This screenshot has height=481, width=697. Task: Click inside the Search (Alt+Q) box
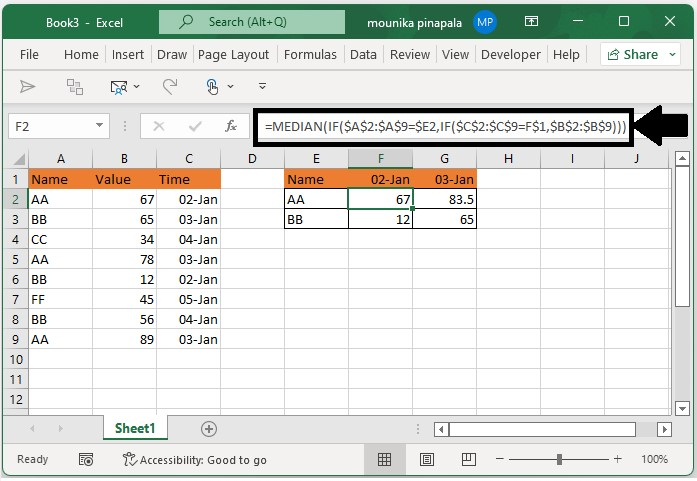[252, 22]
